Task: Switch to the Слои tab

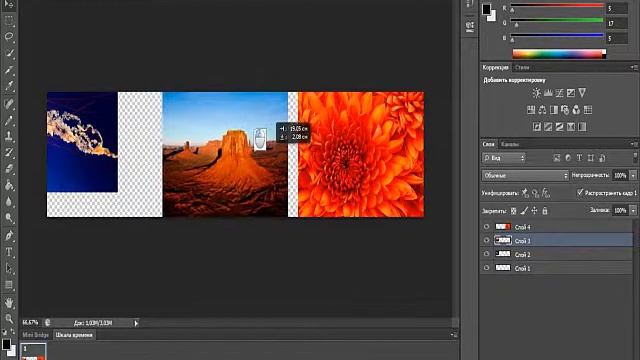Action: (x=489, y=144)
